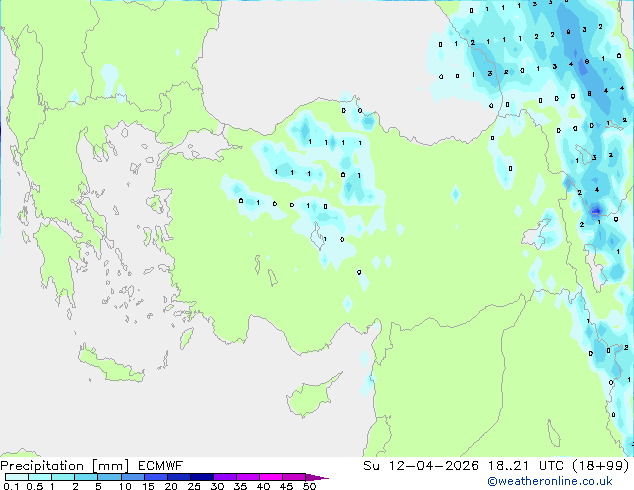Click the '0.5' legend scale label
Image resolution: width=634 pixels, height=490 pixels.
[35, 486]
